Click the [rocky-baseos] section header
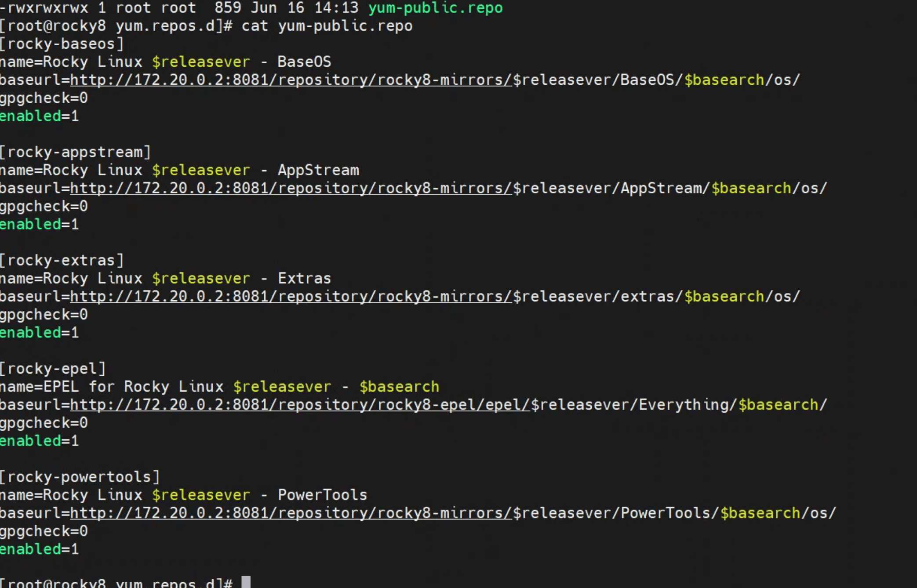 tap(62, 44)
